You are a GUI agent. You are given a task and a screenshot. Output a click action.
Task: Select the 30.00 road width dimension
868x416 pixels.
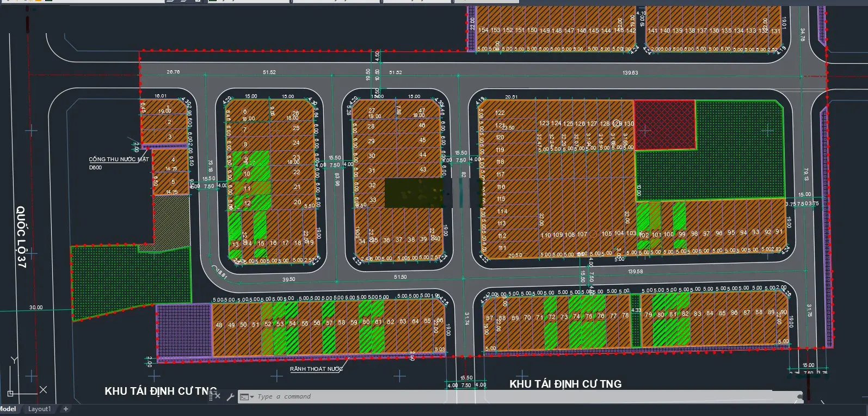click(36, 308)
